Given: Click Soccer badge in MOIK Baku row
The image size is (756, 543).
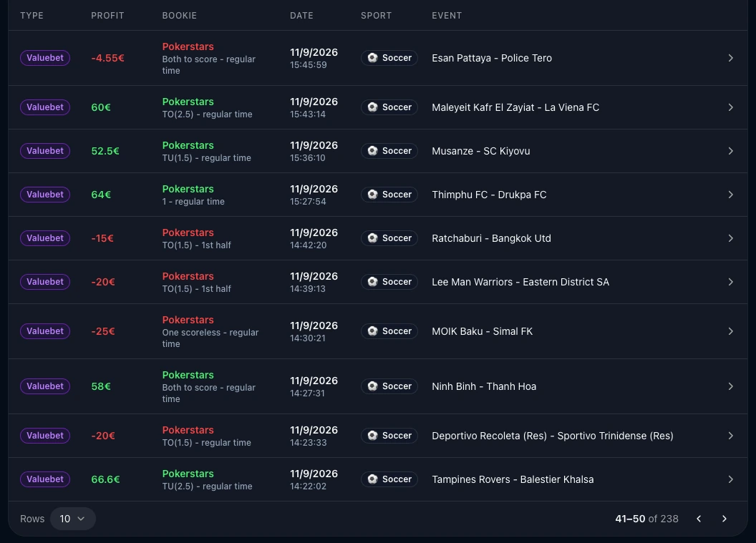Looking at the screenshot, I should 389,331.
